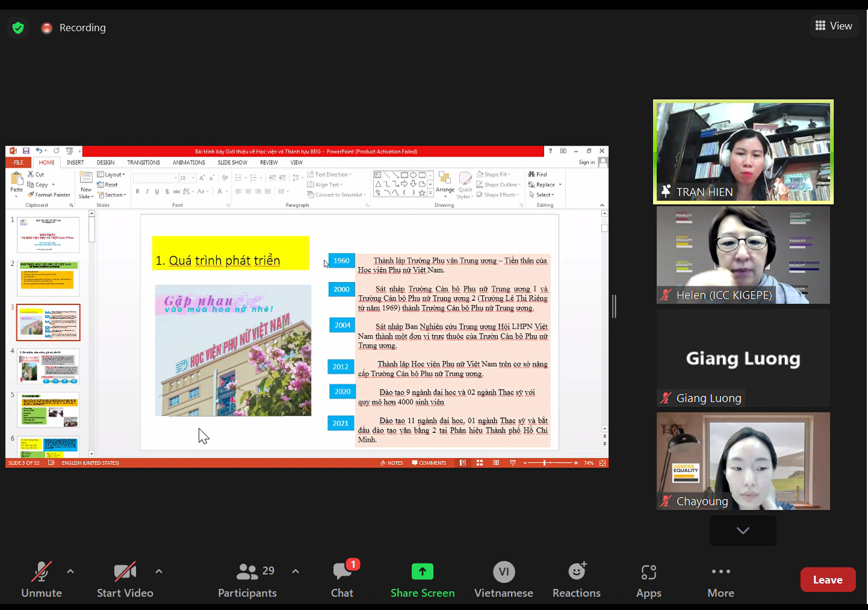Click the green Share Screen icon
This screenshot has height=610, width=868.
422,571
